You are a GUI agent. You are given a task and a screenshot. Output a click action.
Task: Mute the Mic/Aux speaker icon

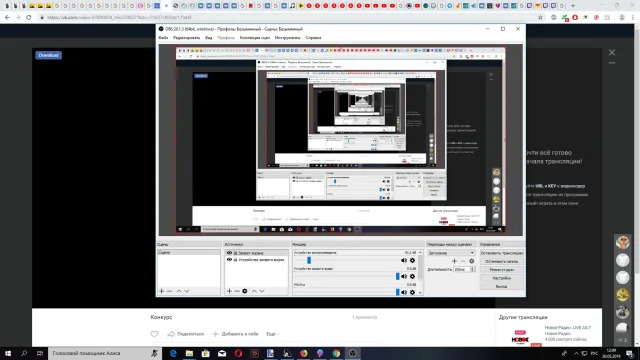(x=404, y=292)
